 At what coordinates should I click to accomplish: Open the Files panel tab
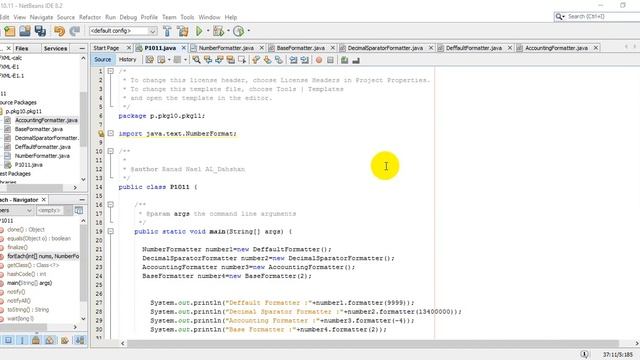click(22, 48)
